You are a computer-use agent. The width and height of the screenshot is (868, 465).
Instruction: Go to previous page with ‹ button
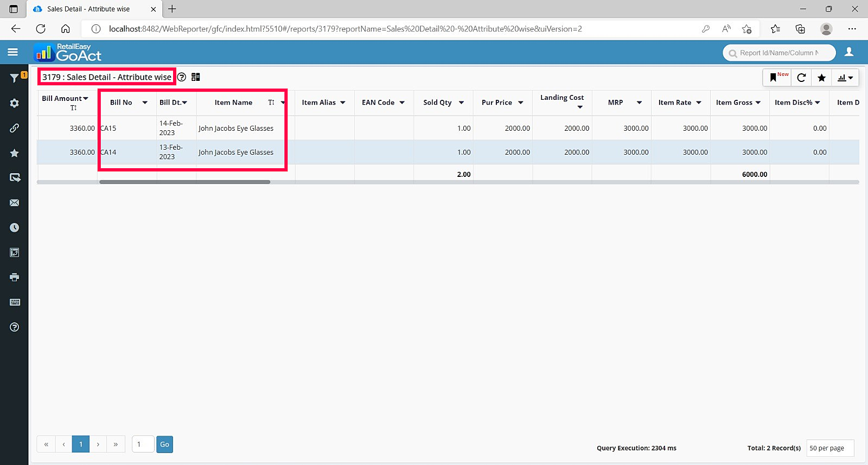[63, 444]
